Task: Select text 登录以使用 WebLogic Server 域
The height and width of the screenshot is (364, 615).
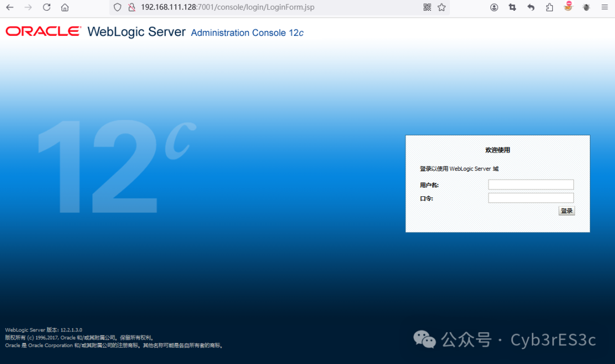Action: pos(459,169)
